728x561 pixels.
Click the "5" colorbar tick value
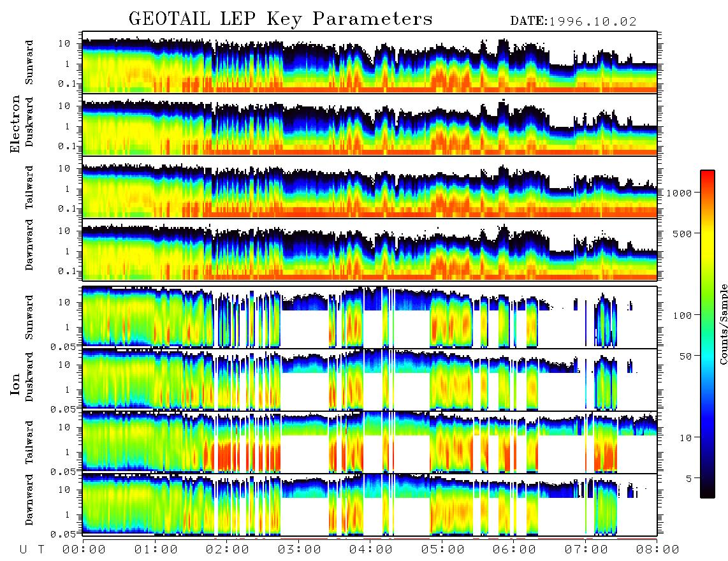coord(689,479)
